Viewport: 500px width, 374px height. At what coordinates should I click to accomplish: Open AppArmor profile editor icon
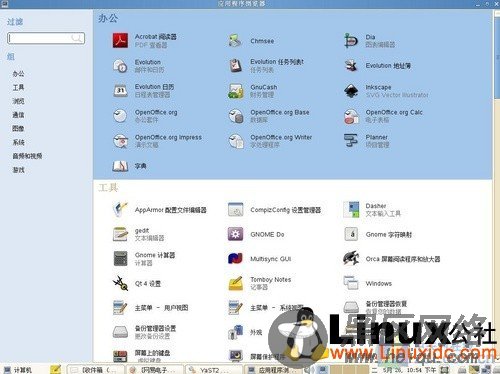(120, 210)
